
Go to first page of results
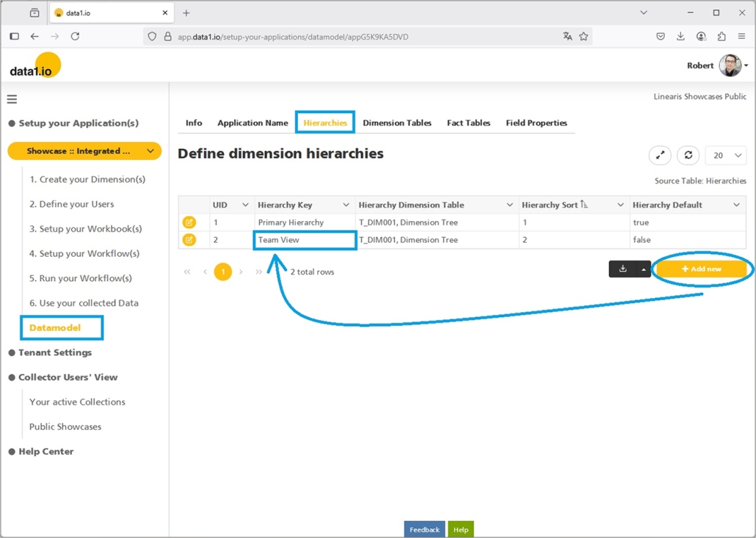pyautogui.click(x=187, y=272)
